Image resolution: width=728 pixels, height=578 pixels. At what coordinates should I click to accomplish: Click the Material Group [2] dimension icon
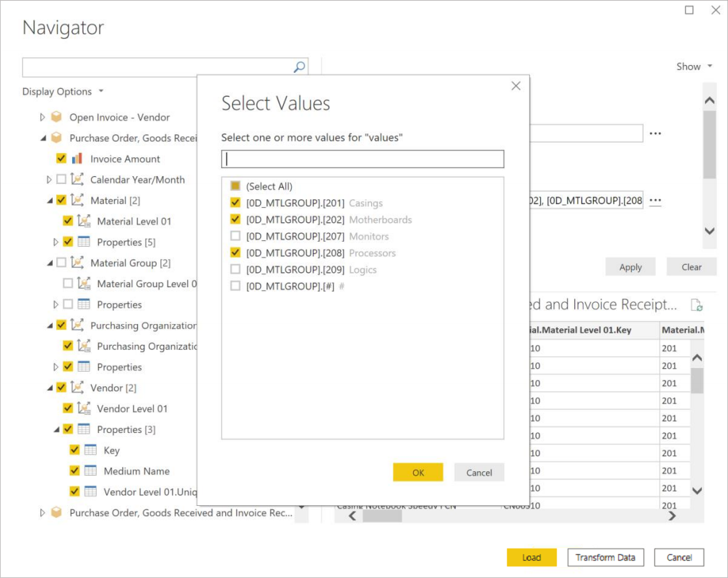coord(77,263)
